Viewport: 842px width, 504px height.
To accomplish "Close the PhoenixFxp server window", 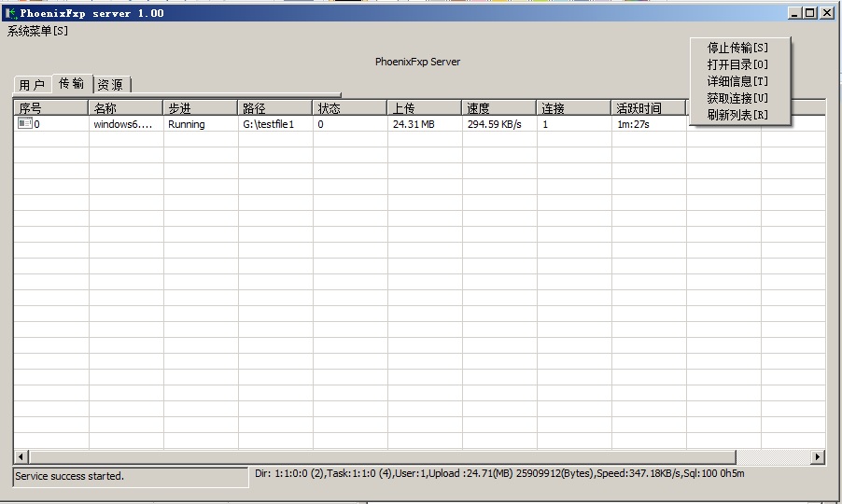I will pyautogui.click(x=827, y=13).
